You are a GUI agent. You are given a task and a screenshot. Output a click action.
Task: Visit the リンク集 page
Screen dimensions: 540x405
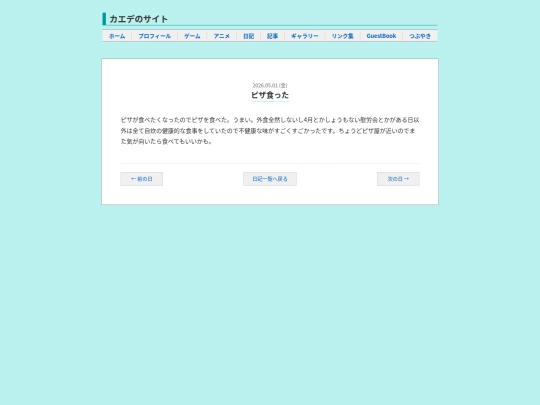[x=342, y=36]
